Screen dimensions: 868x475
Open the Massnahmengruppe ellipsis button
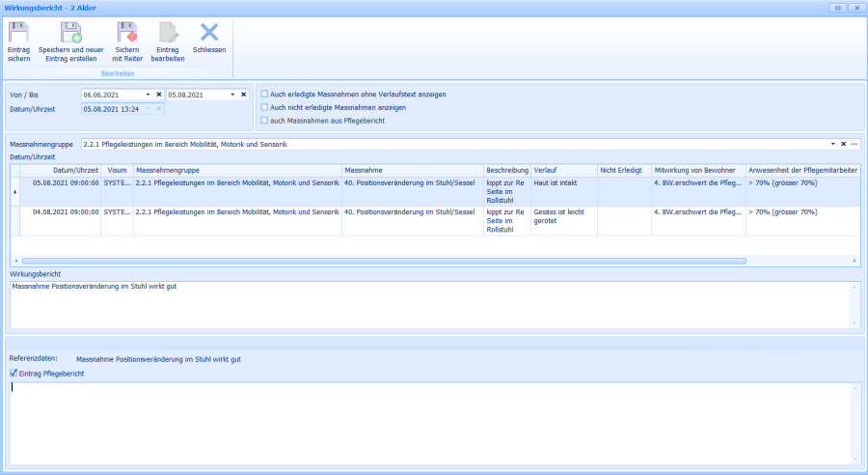[854, 144]
